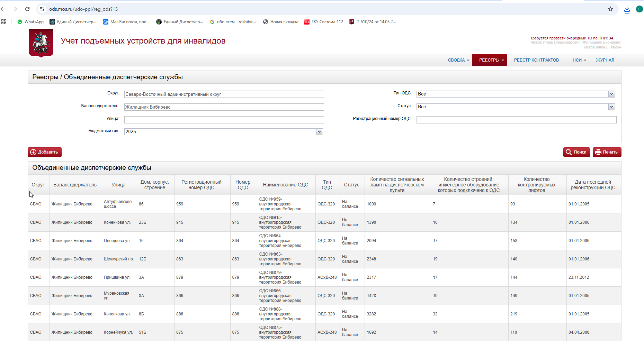Screen dimensions: 644x341
Task: Focus the Улица input field
Action: pyautogui.click(x=224, y=120)
